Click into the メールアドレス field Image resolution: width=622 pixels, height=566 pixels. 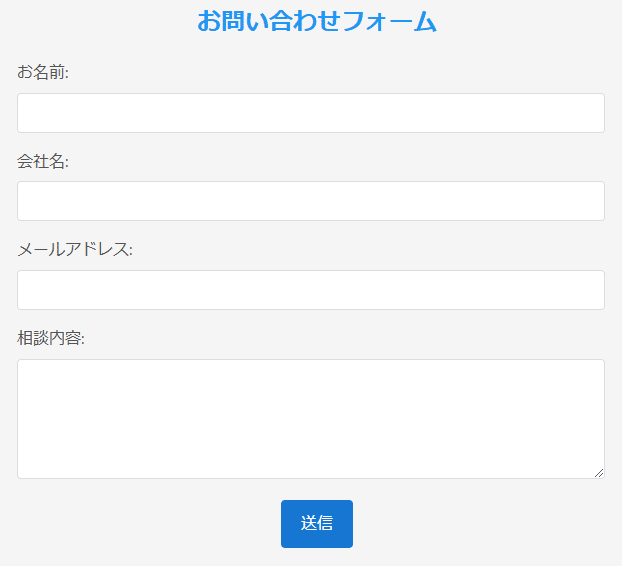pyautogui.click(x=311, y=290)
